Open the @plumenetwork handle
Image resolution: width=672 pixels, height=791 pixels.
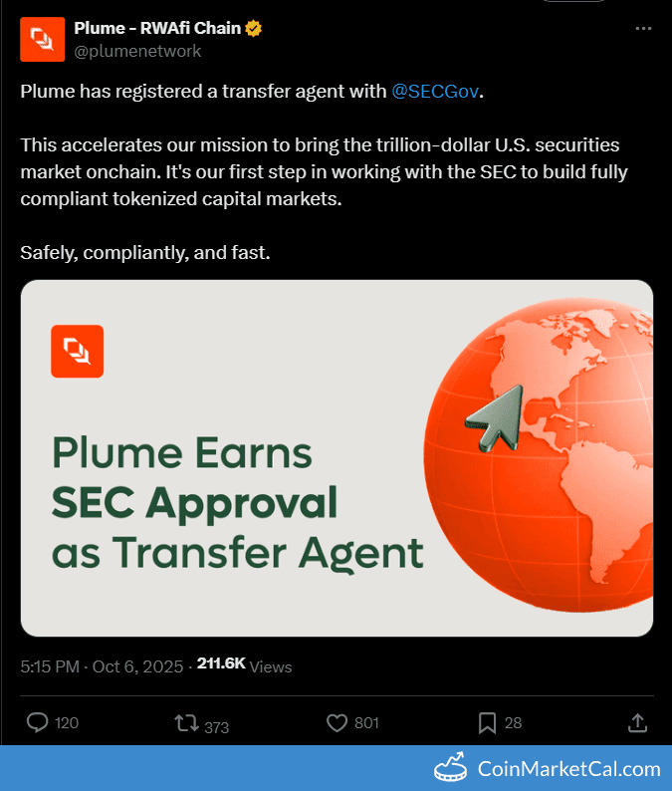pyautogui.click(x=137, y=51)
